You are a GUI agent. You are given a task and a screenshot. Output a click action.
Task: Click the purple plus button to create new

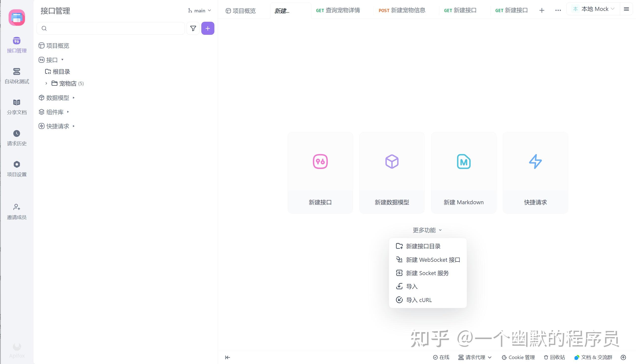pos(207,28)
